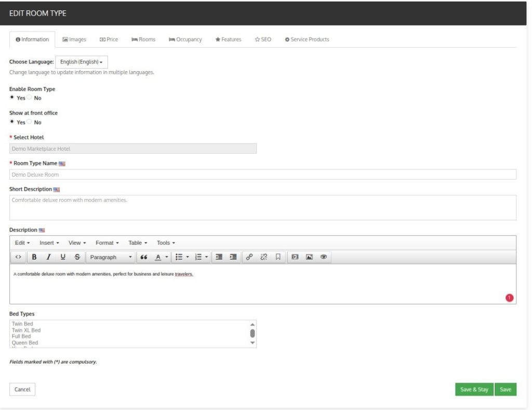The height and width of the screenshot is (410, 532).
Task: Open the editor Edit menu
Action: pos(22,243)
